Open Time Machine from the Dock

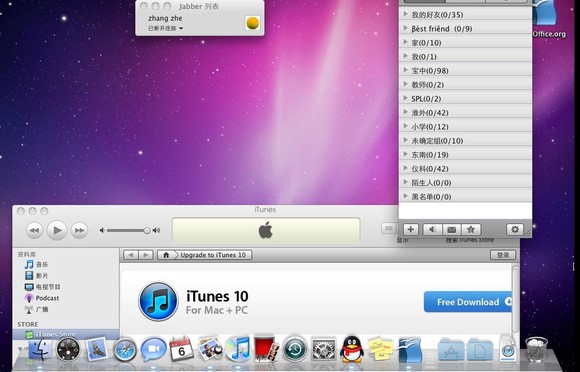(x=295, y=349)
